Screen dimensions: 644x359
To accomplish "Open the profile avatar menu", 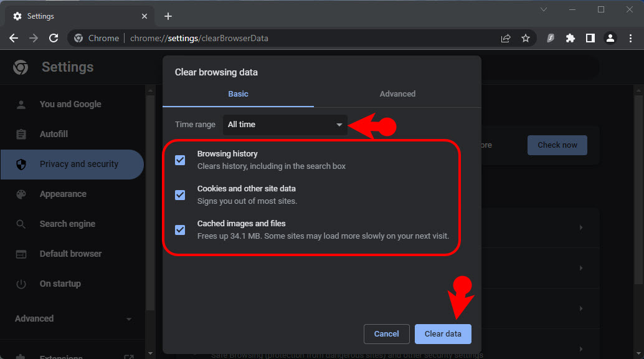I will pos(610,38).
